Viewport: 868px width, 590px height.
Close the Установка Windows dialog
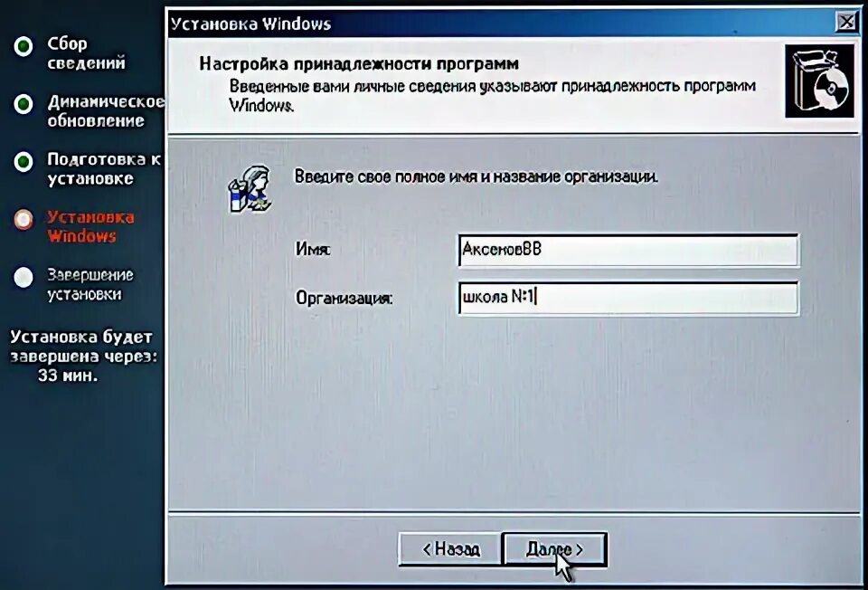click(x=846, y=22)
